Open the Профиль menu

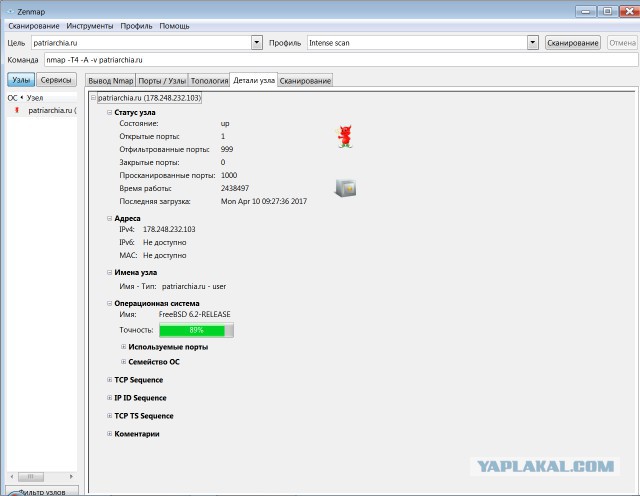tap(136, 26)
